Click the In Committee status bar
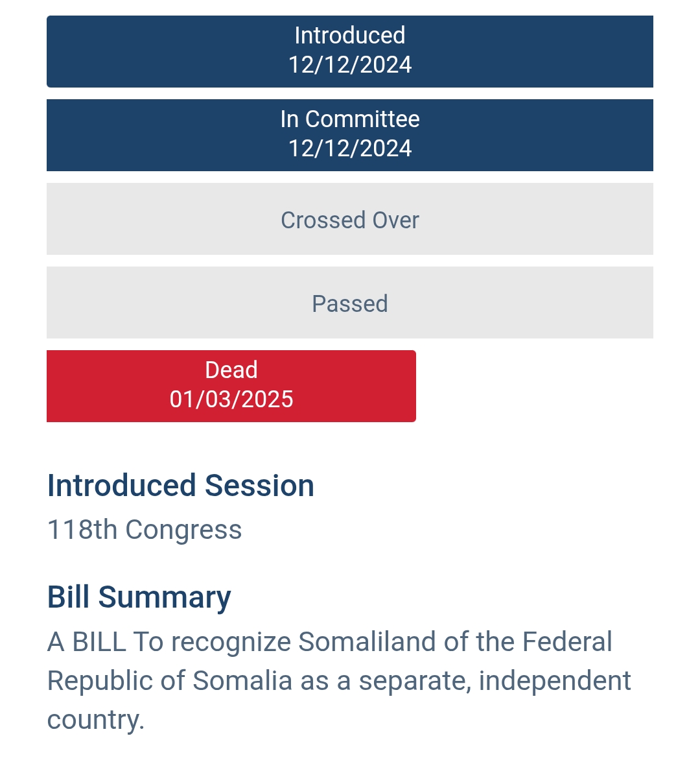Image resolution: width=700 pixels, height=760 pixels. (x=350, y=136)
